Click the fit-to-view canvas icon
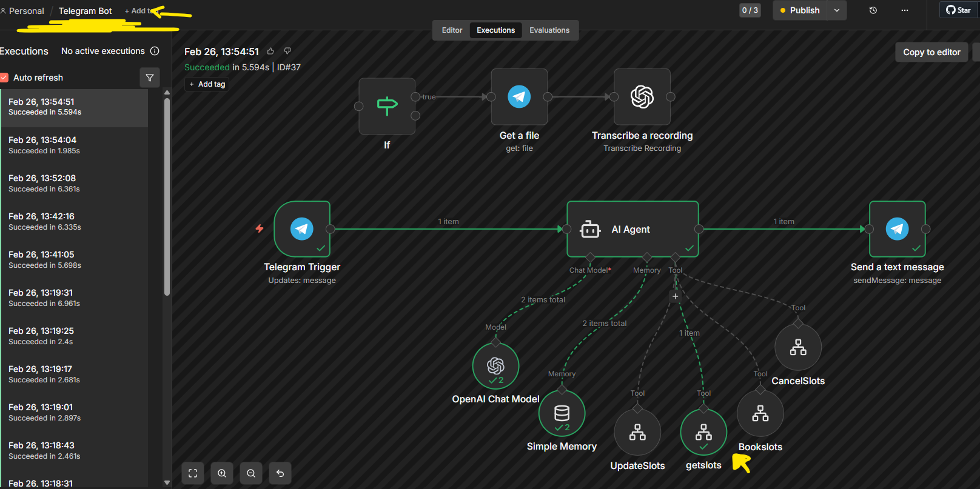Viewport: 980px width, 489px height. click(x=193, y=473)
